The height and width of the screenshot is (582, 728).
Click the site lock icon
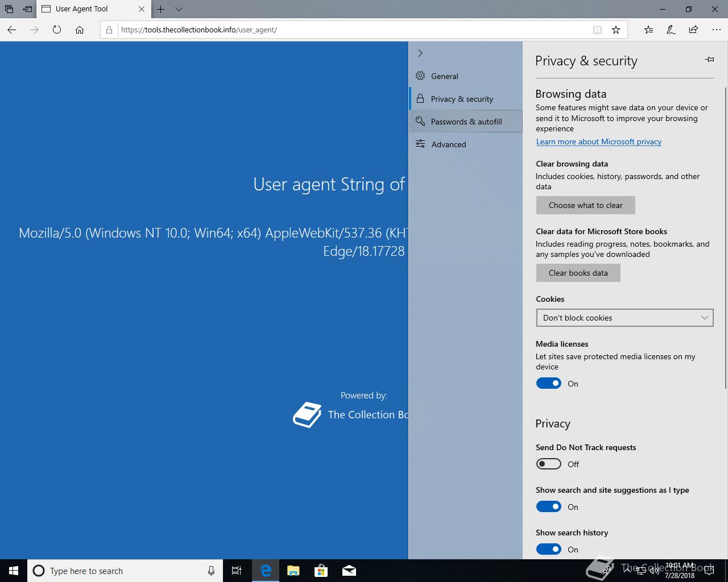coord(109,30)
